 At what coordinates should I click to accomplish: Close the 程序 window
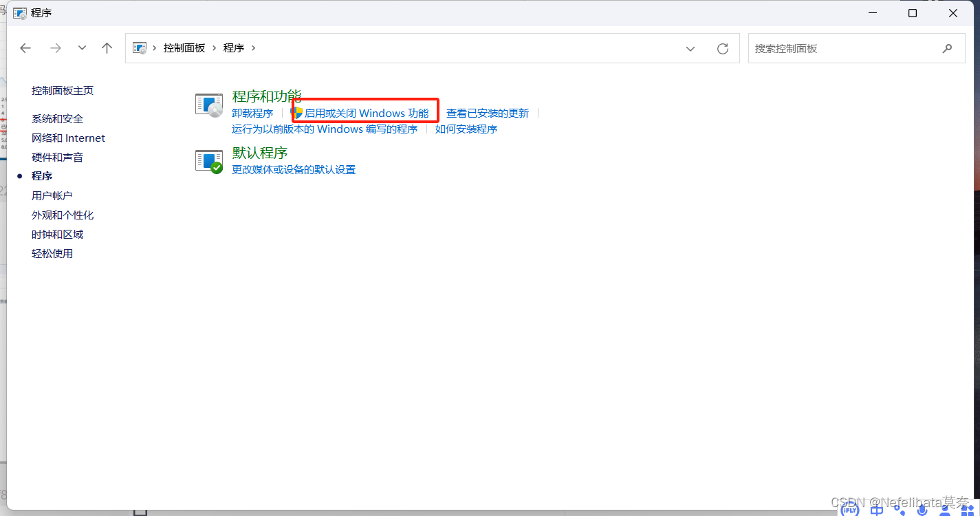click(x=953, y=13)
